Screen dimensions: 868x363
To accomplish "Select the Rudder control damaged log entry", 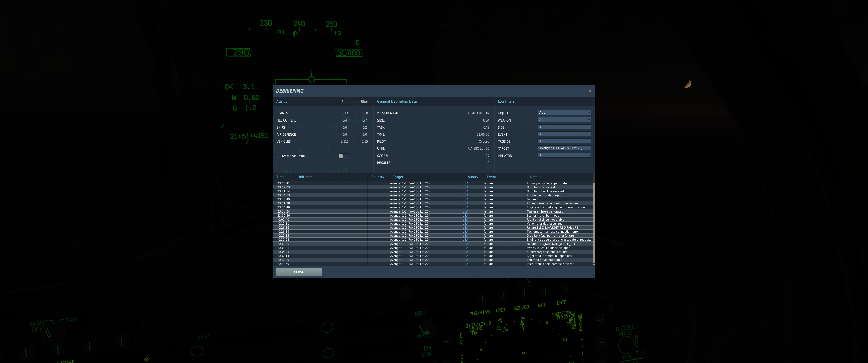I will point(432,195).
